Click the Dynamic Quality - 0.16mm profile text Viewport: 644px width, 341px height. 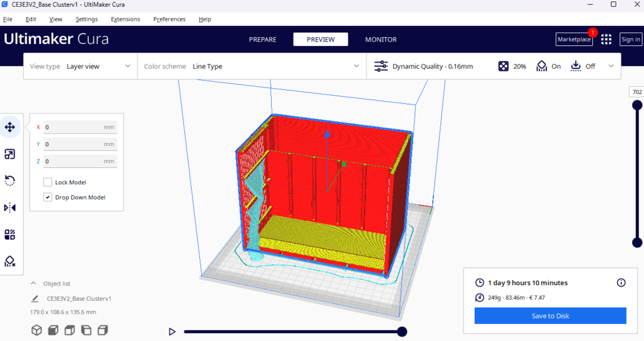tap(433, 66)
